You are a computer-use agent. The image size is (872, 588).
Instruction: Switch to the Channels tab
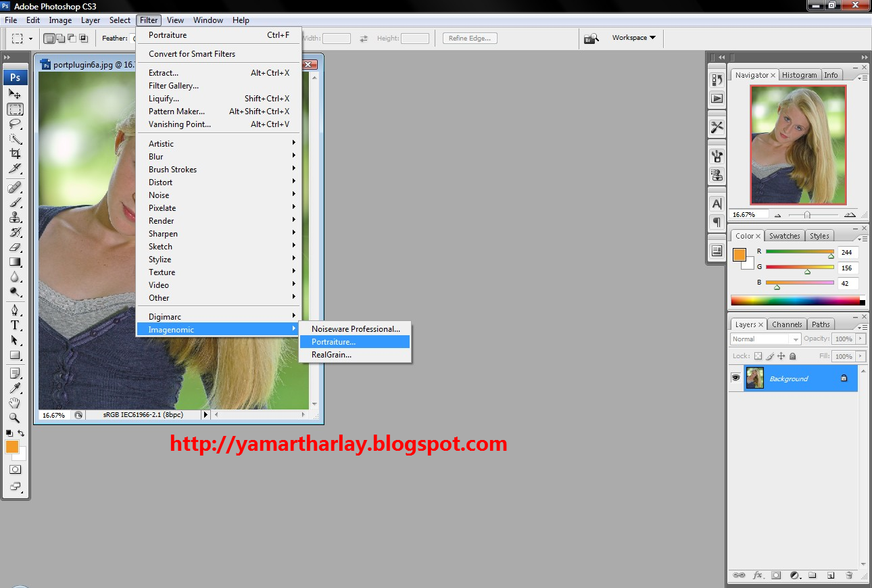[787, 324]
